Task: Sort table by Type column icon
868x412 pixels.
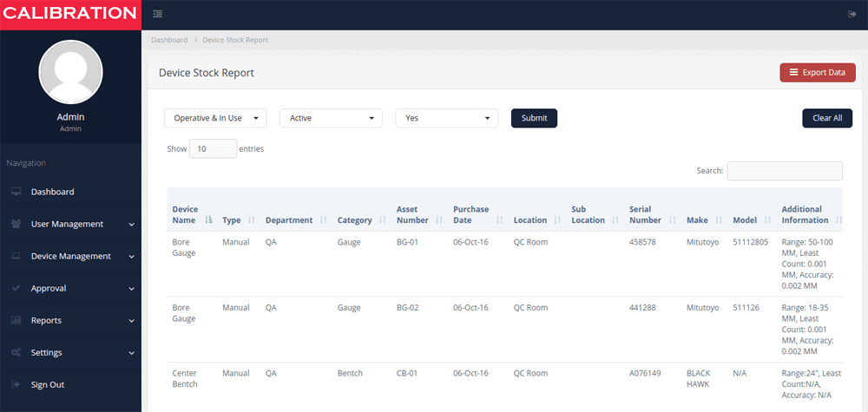Action: (252, 220)
